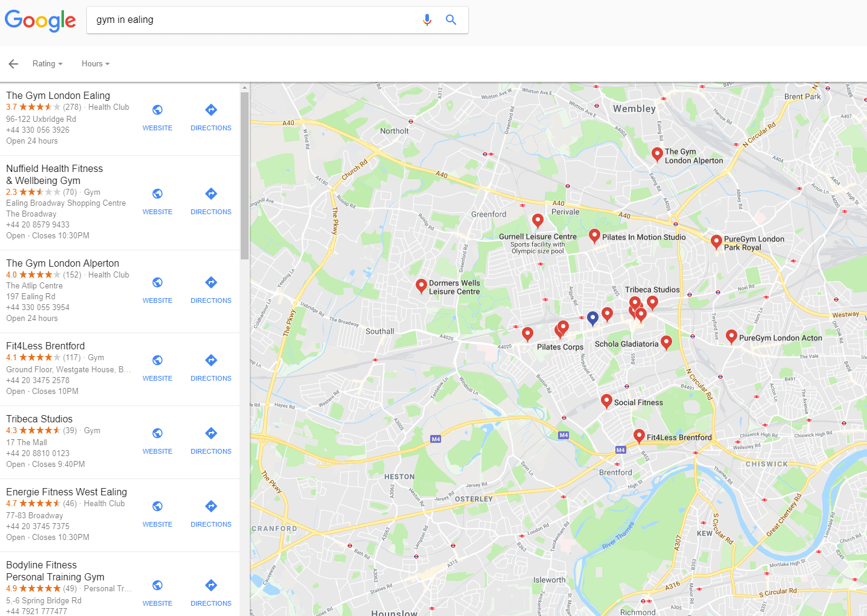Open the website for Energie Fitness West Ealing
This screenshot has height=616, width=867.
point(157,506)
